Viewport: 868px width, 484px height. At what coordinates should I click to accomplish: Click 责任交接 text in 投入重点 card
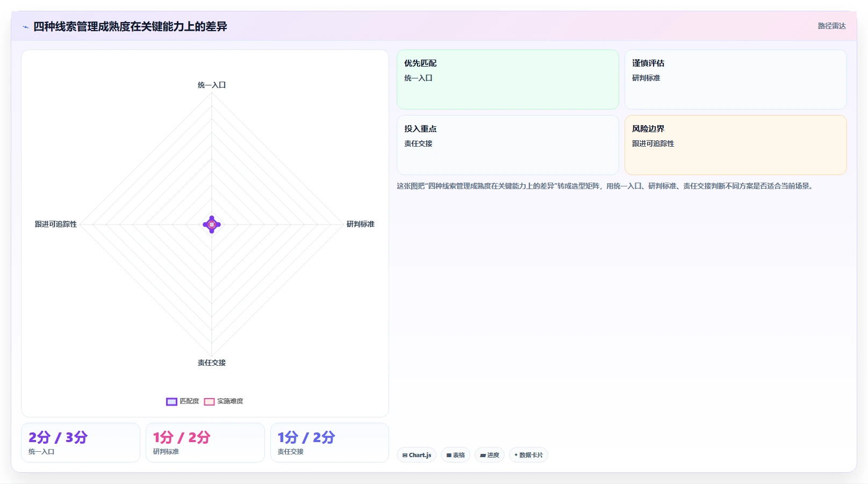click(418, 143)
